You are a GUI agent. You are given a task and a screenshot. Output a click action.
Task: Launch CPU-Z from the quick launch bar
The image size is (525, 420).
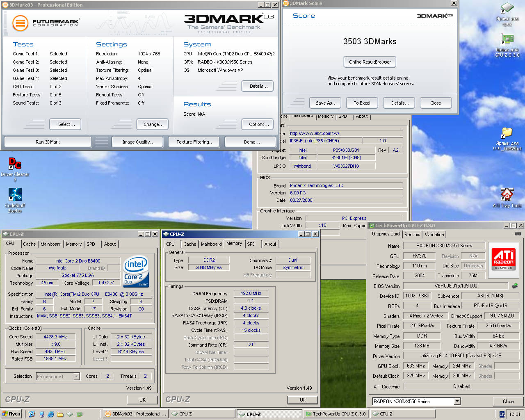click(70, 414)
